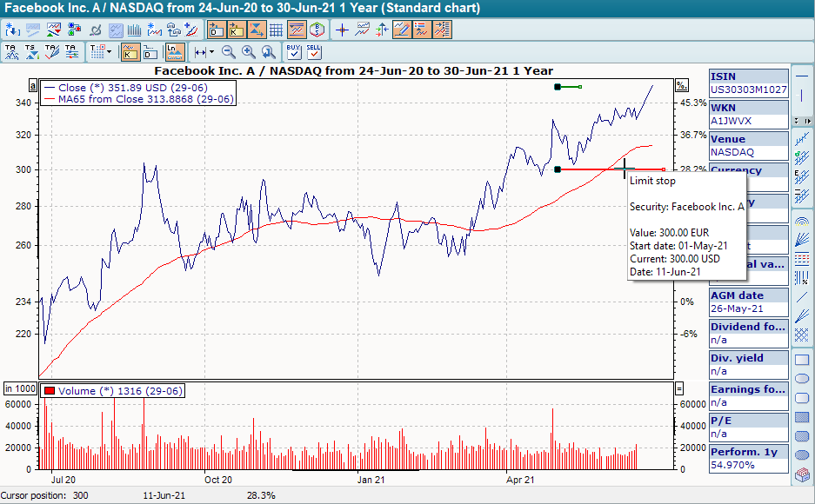Open the horizontal range dropdown arrow
The height and width of the screenshot is (504, 815).
pyautogui.click(x=211, y=52)
